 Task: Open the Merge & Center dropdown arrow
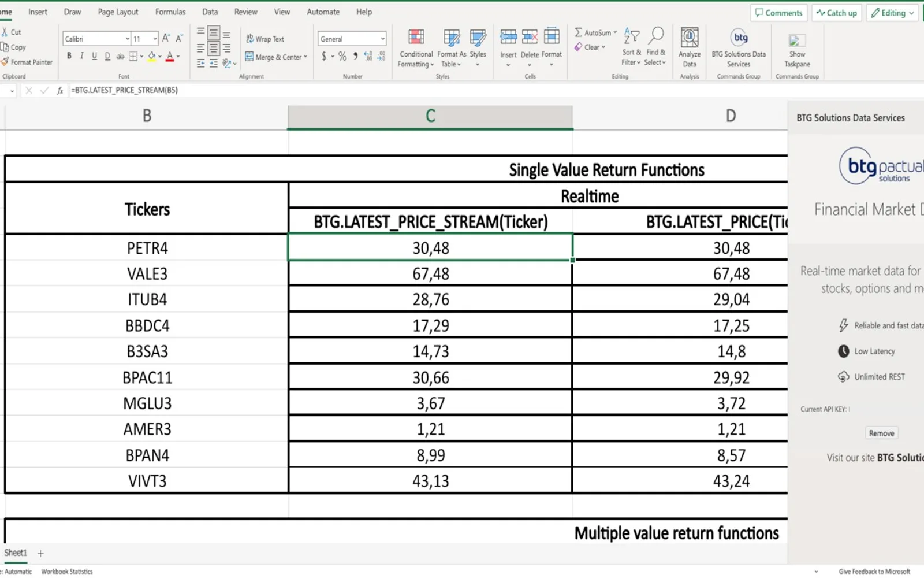click(305, 57)
